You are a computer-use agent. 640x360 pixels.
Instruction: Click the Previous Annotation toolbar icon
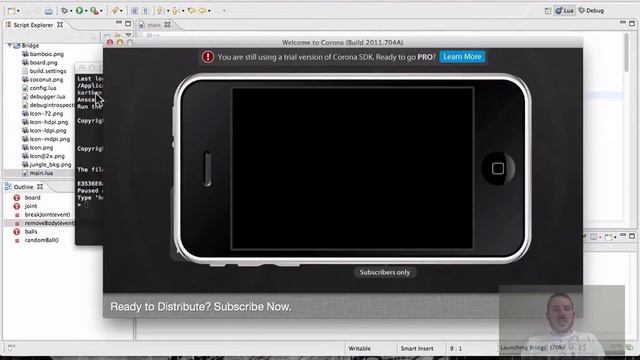tap(175, 11)
